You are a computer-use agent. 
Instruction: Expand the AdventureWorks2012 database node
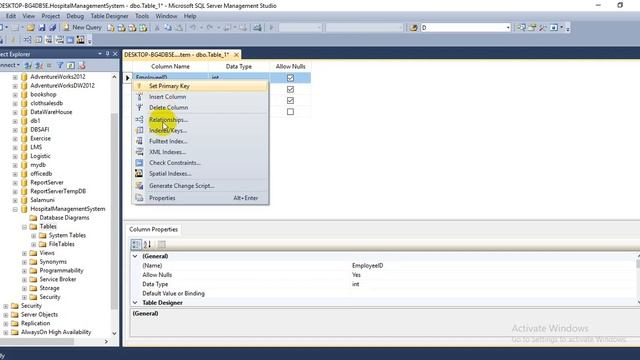click(15, 77)
